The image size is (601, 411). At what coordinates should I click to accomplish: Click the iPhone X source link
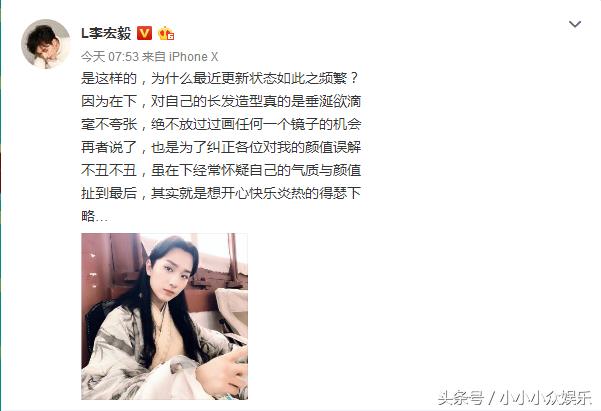click(x=194, y=57)
